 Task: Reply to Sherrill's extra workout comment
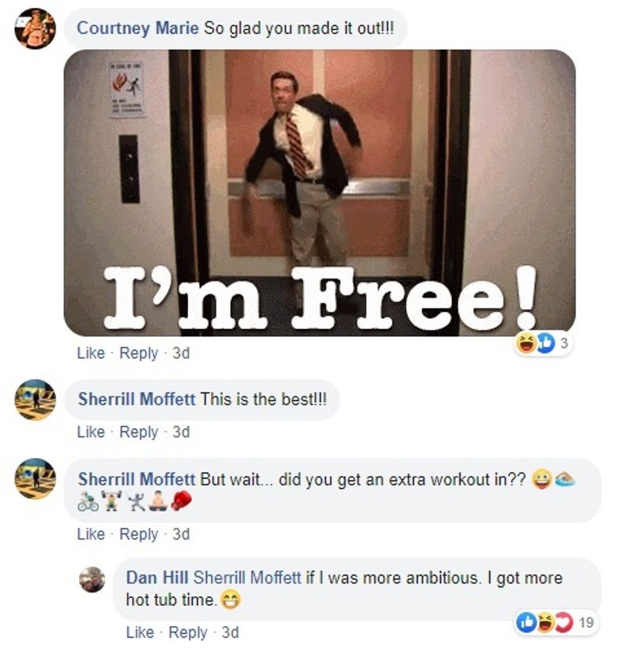pos(139,534)
